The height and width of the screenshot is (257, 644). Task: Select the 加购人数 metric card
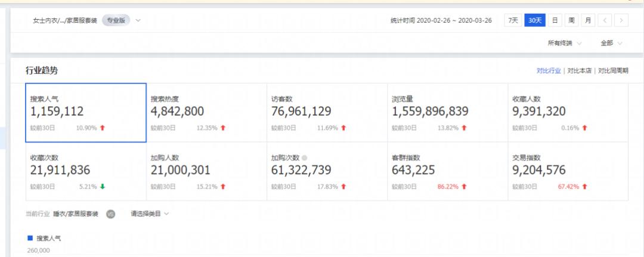point(206,172)
